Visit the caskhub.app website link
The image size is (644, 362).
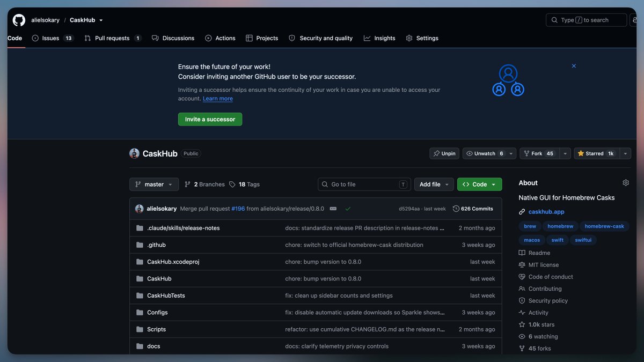(546, 212)
